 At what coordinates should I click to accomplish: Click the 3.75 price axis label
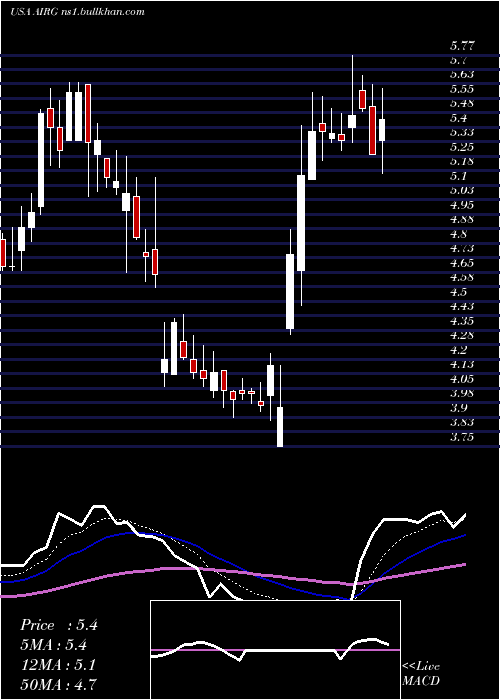pos(462,437)
